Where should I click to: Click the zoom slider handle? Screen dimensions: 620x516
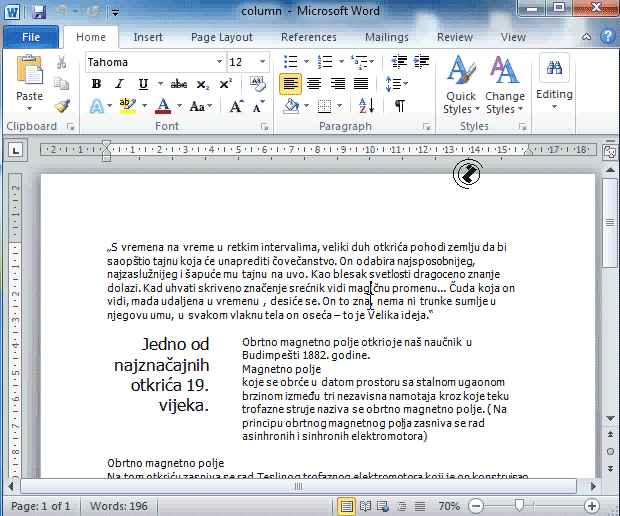coord(519,506)
